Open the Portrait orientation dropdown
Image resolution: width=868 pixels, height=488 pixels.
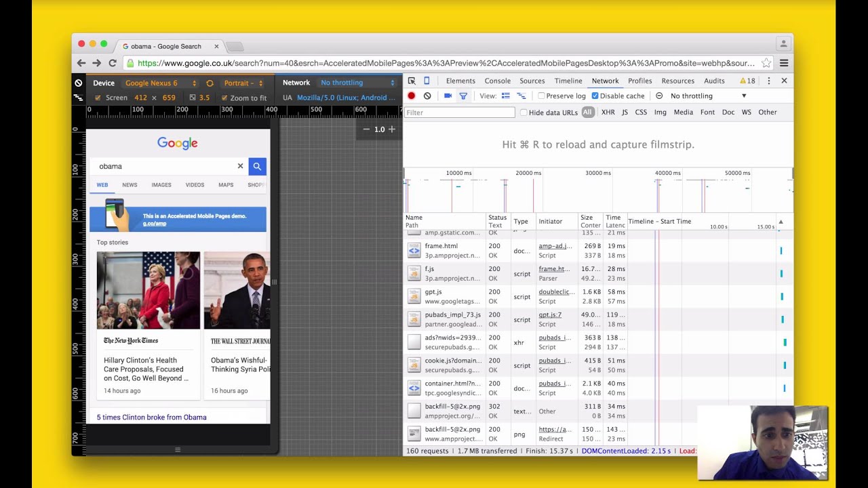tap(243, 83)
